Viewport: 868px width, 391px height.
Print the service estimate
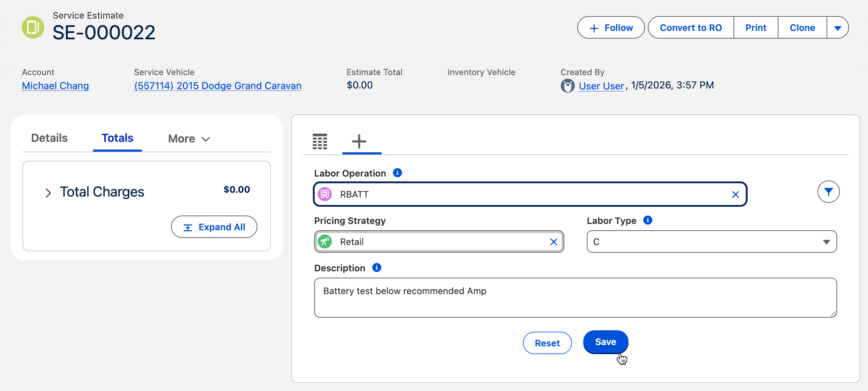[x=756, y=28]
